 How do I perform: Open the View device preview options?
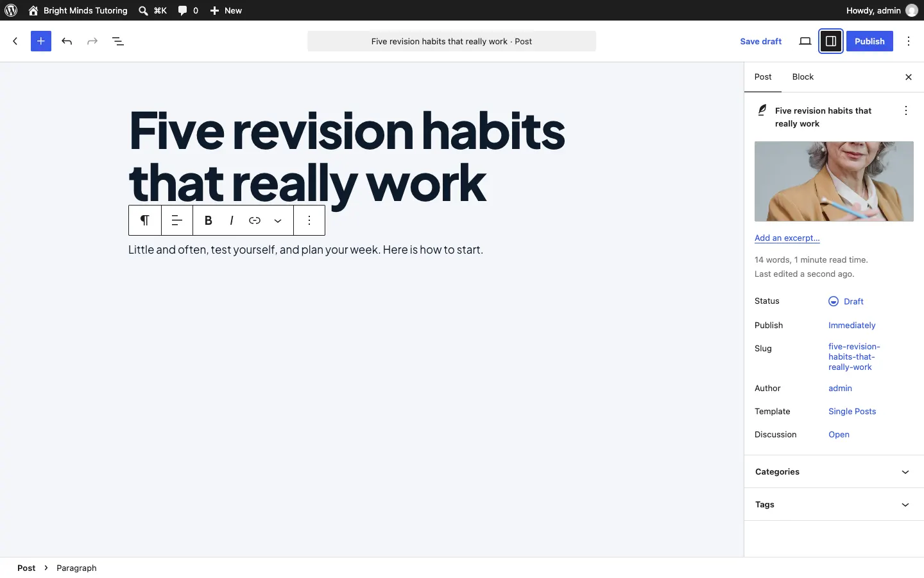[x=805, y=41]
